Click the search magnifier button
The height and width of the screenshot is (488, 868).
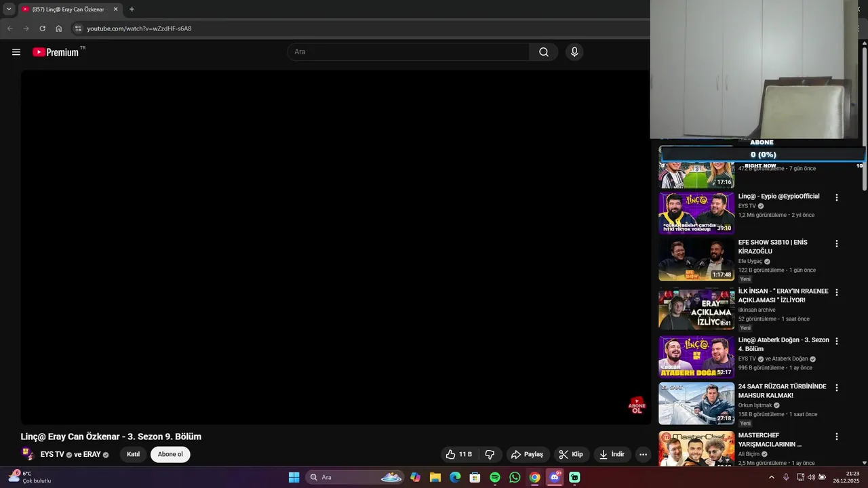click(x=544, y=52)
